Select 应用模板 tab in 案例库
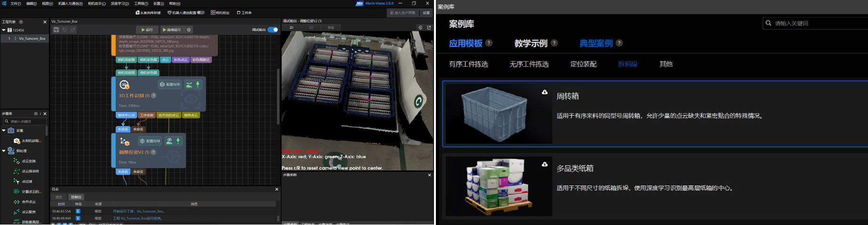Image resolution: width=868 pixels, height=225 pixels. tap(466, 43)
